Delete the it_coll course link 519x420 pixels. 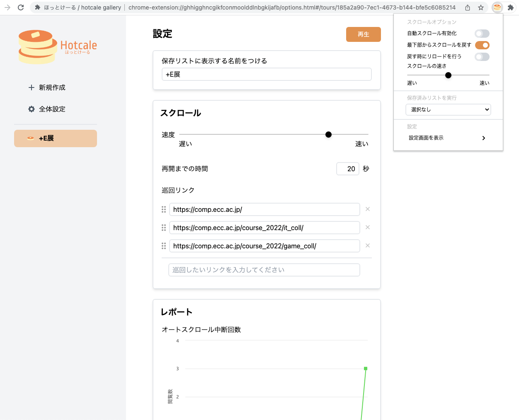(368, 228)
